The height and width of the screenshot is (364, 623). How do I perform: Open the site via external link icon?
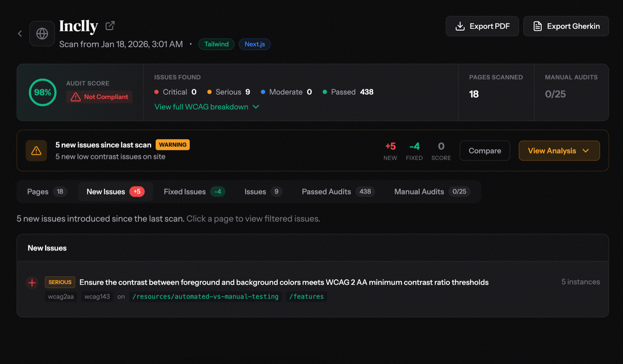109,25
